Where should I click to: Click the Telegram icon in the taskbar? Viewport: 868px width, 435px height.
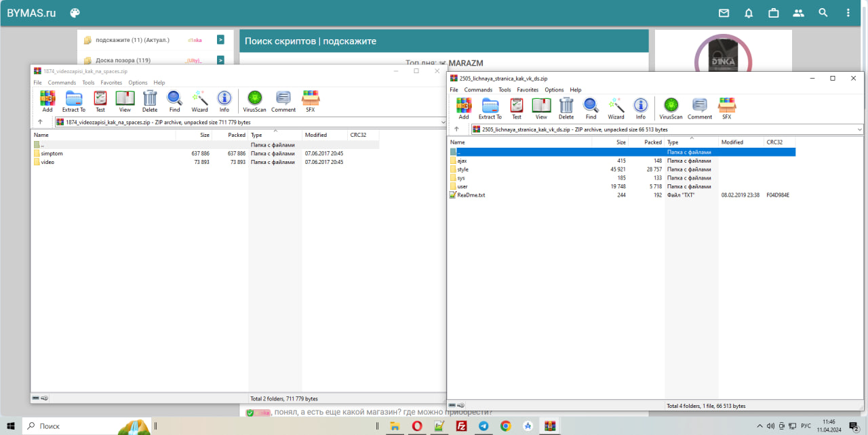pos(484,426)
